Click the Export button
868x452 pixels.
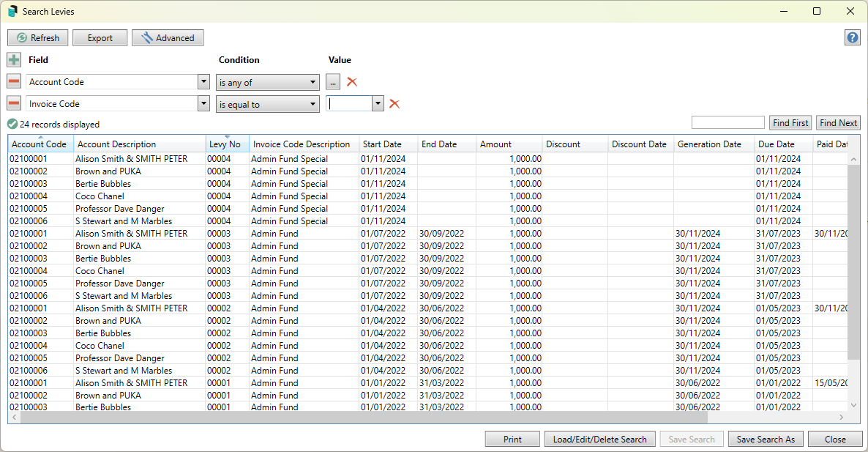coord(100,38)
